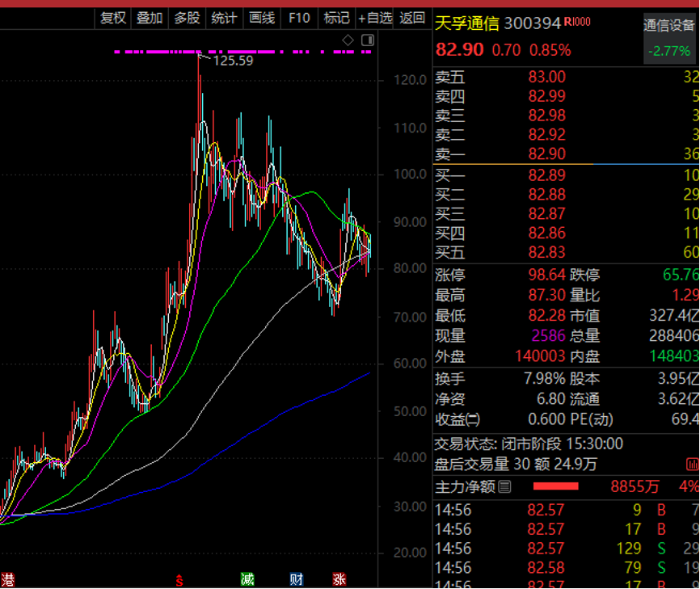Click the 返回 back button

412,19
